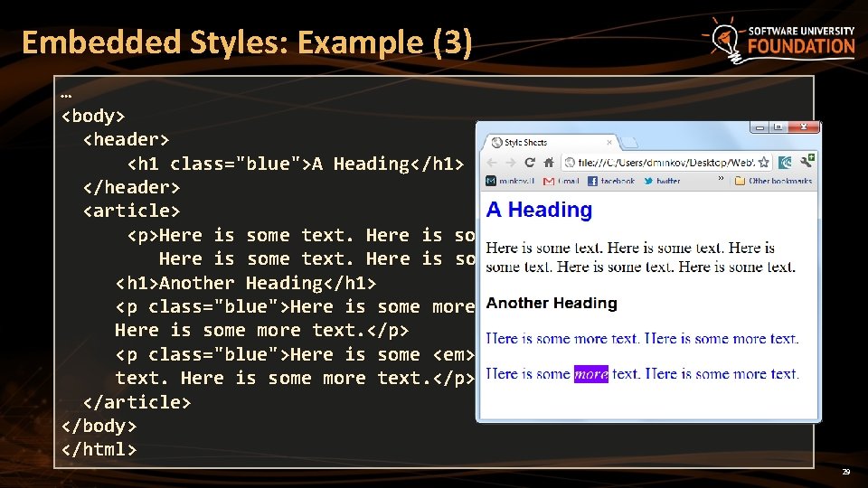Viewport: 868px width, 488px height.
Task: Click the <h1>Another Heading</h1> code line
Action: coord(246,283)
